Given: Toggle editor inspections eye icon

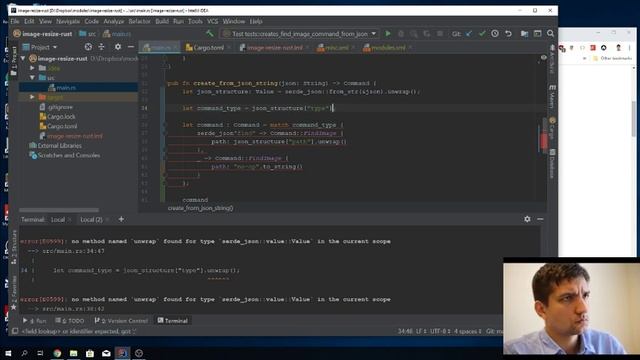Looking at the screenshot, I should click(x=544, y=58).
